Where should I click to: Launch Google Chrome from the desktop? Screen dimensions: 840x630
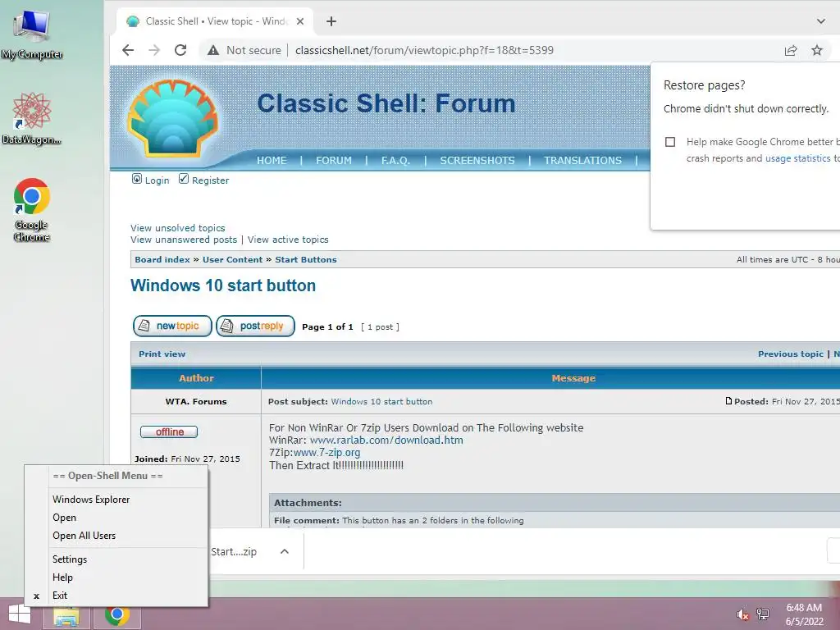(x=32, y=209)
